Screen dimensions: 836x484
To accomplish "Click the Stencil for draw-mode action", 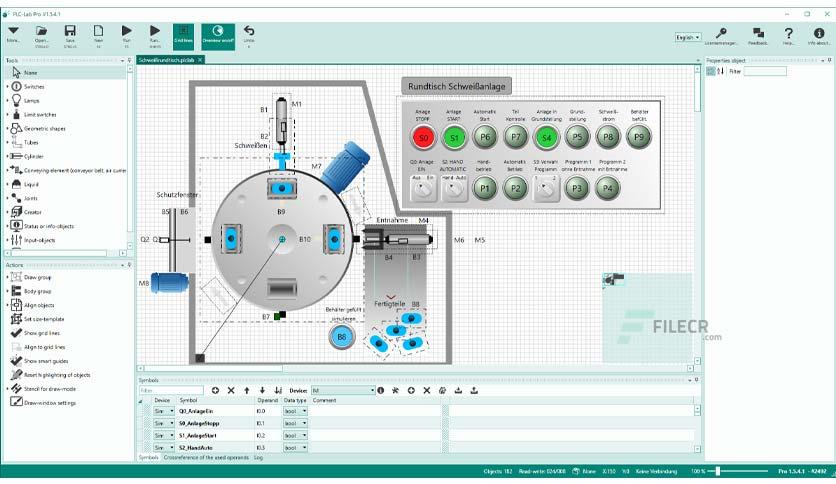I will [50, 389].
